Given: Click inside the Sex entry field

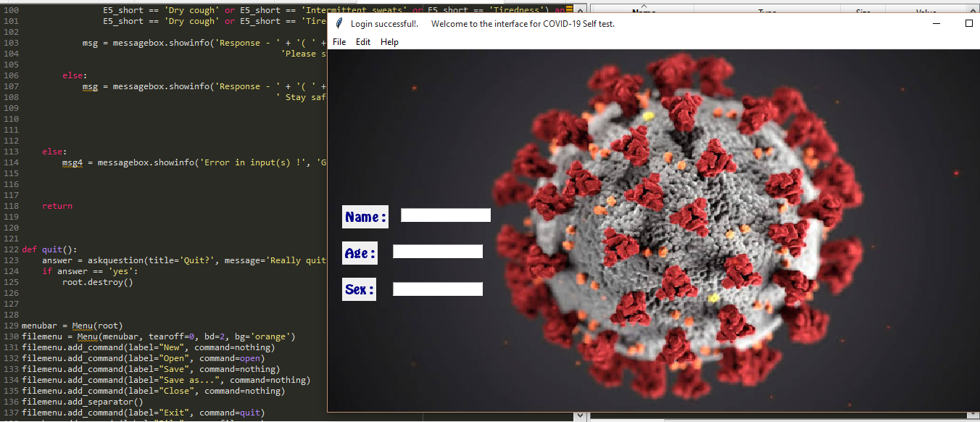Looking at the screenshot, I should (437, 289).
